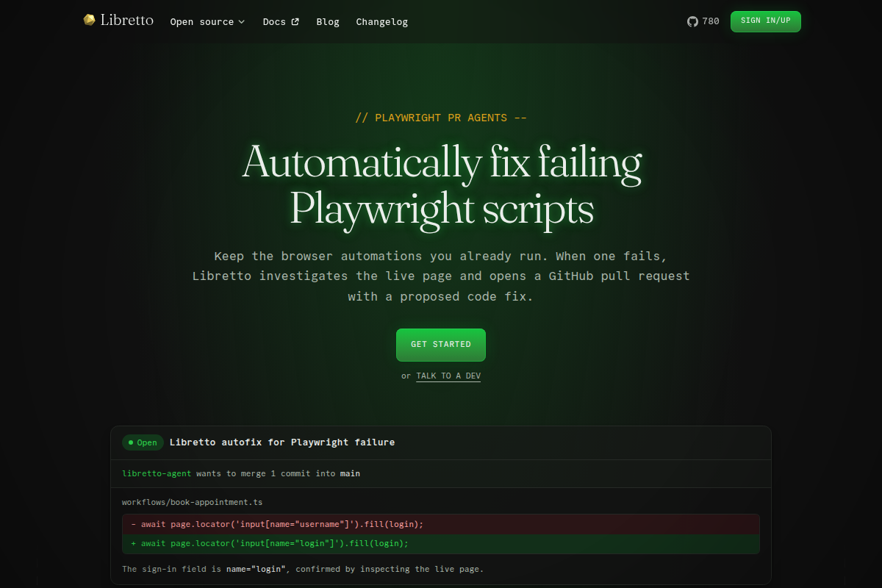Click the Libretto brand name
The height and width of the screenshot is (588, 882).
click(126, 21)
